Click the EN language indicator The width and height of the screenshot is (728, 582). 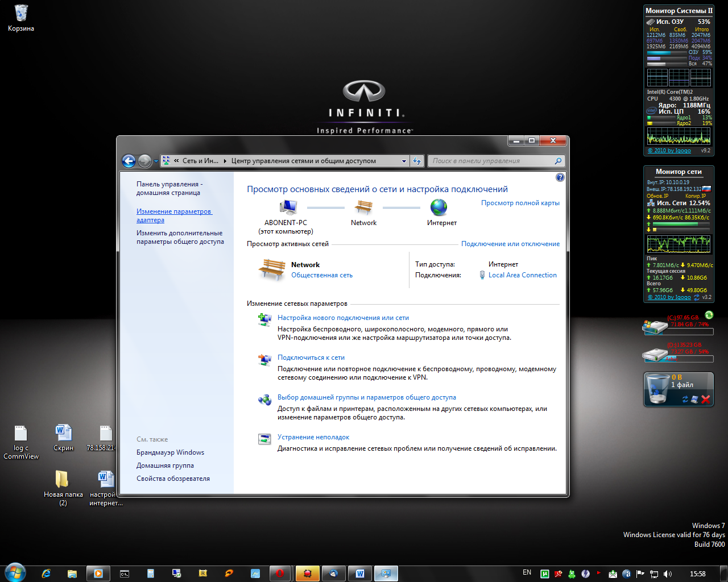[x=527, y=573]
